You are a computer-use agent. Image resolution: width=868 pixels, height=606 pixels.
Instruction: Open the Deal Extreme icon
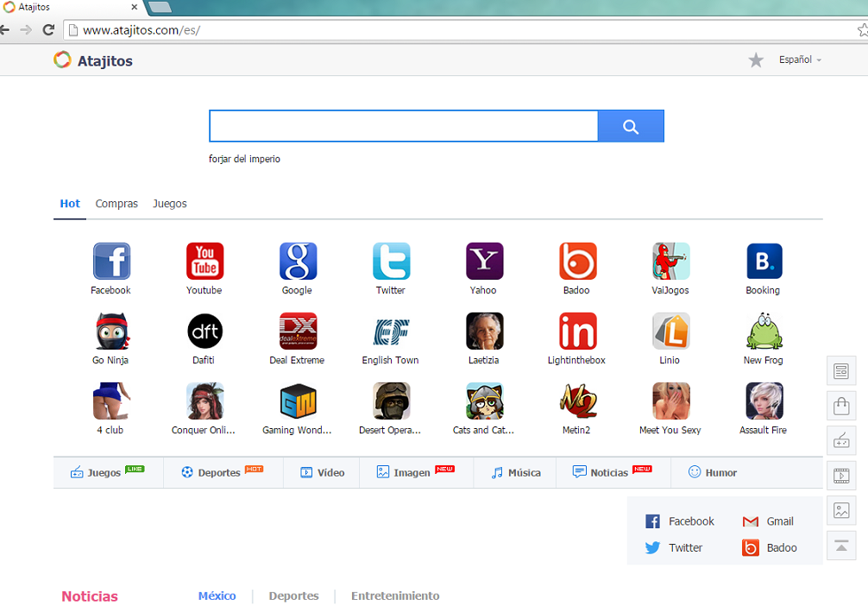298,331
